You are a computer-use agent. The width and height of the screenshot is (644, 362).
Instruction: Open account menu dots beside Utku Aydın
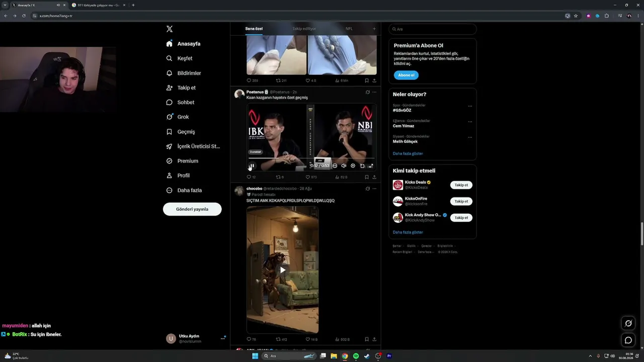click(x=222, y=338)
